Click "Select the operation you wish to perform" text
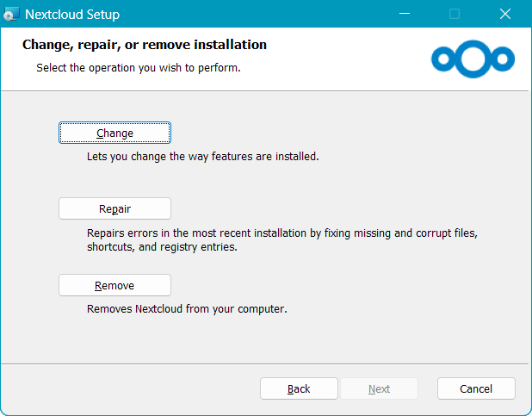The width and height of the screenshot is (532, 416). pyautogui.click(x=138, y=67)
